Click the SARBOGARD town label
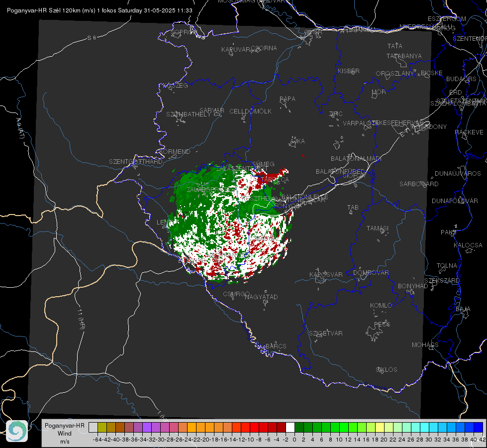The width and height of the screenshot is (487, 448). tap(419, 184)
